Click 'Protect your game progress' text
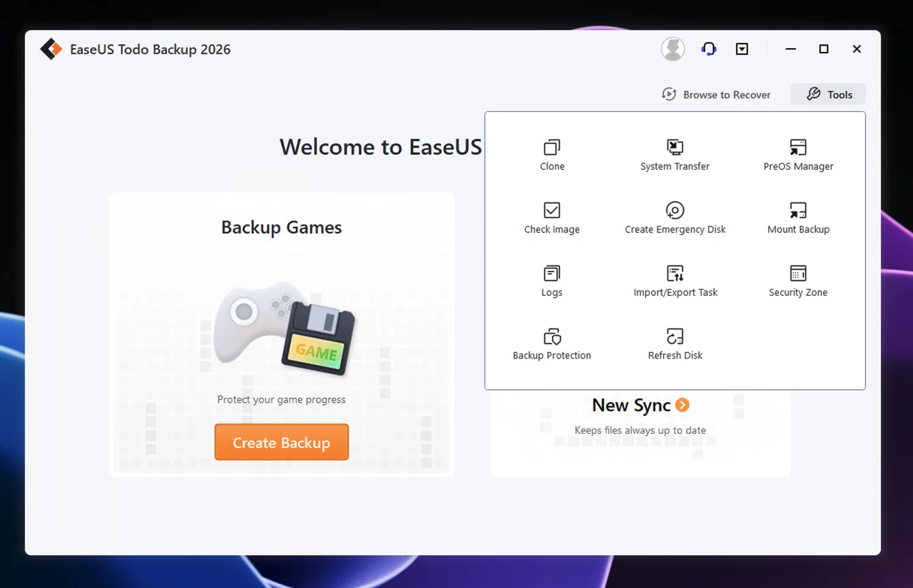The height and width of the screenshot is (588, 913). (x=281, y=399)
